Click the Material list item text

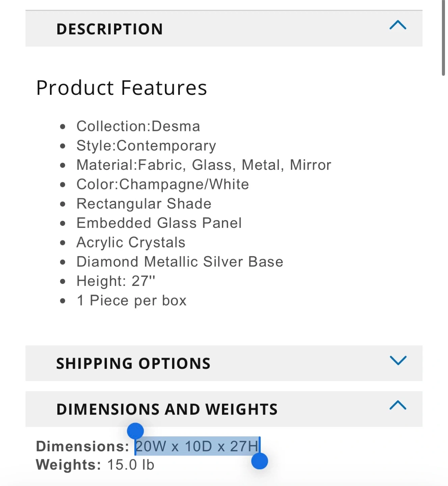coord(204,165)
